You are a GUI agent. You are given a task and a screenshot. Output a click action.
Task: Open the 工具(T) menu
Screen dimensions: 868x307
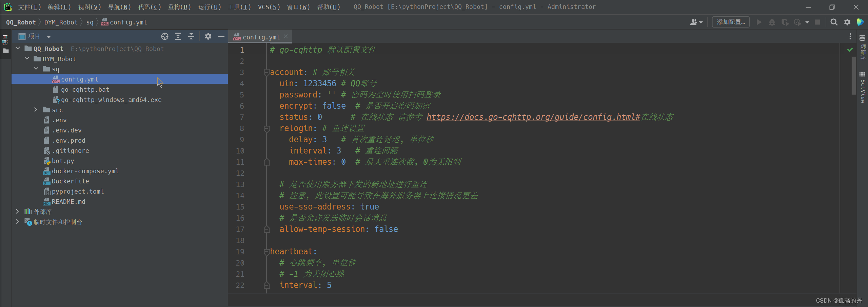pyautogui.click(x=239, y=7)
